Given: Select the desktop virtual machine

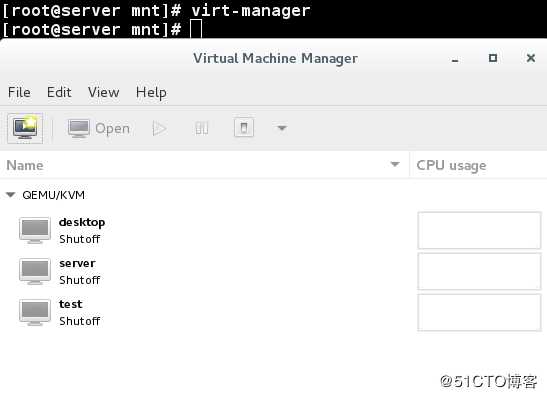Looking at the screenshot, I should click(274, 230).
